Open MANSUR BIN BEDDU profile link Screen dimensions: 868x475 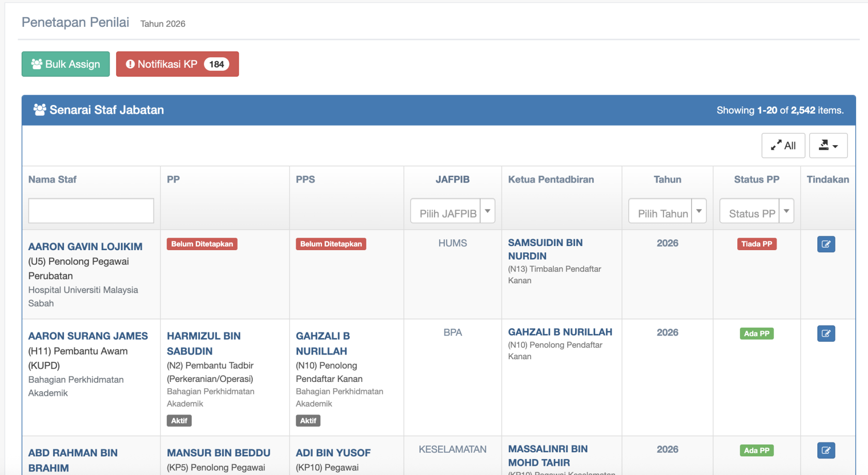219,453
